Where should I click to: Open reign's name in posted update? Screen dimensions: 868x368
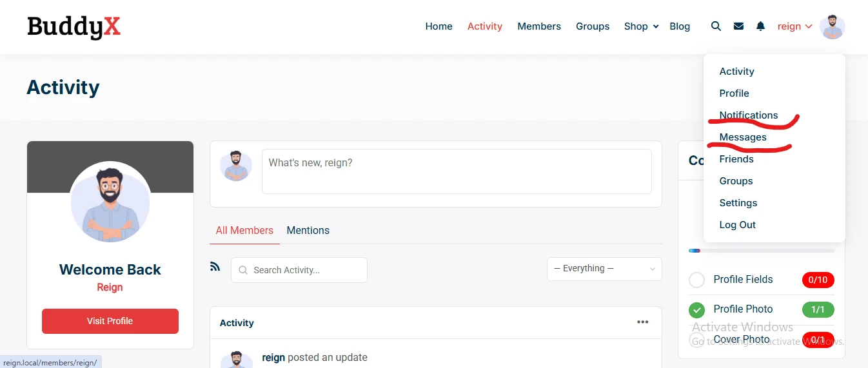point(273,357)
